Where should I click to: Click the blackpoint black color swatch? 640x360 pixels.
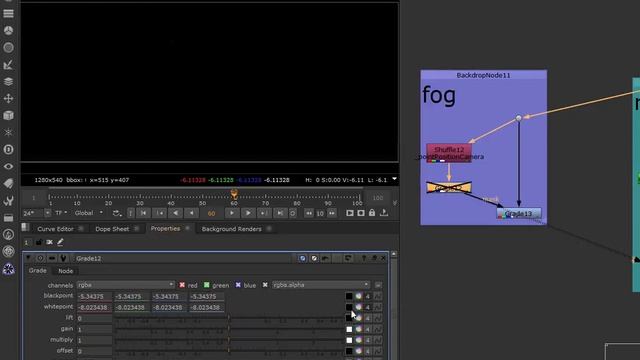pos(349,296)
